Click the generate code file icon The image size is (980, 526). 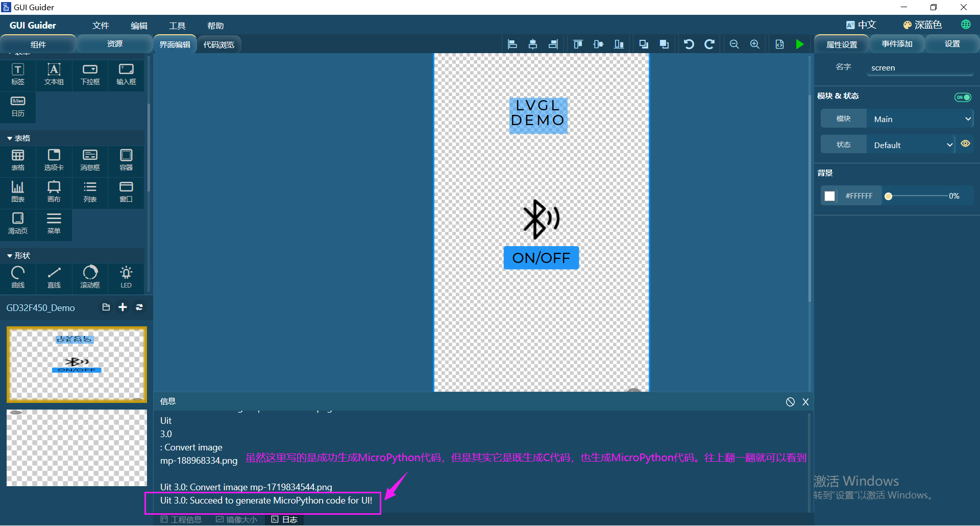[780, 44]
